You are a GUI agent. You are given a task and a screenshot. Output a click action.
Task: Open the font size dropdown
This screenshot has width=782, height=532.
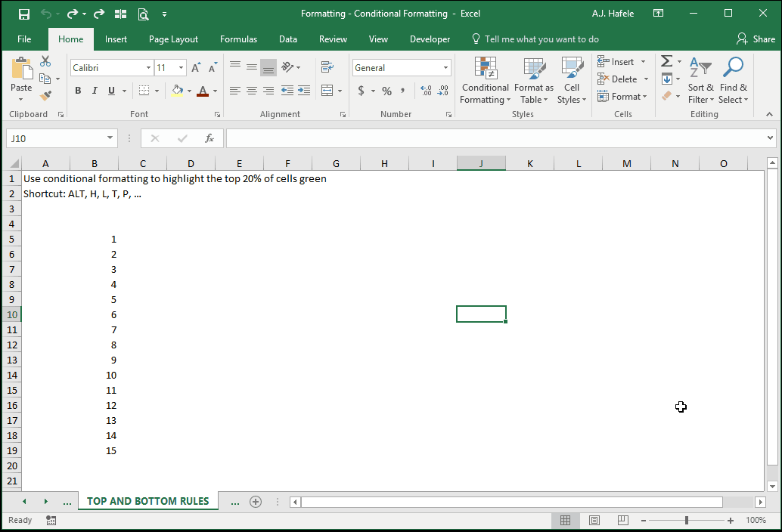pyautogui.click(x=181, y=68)
